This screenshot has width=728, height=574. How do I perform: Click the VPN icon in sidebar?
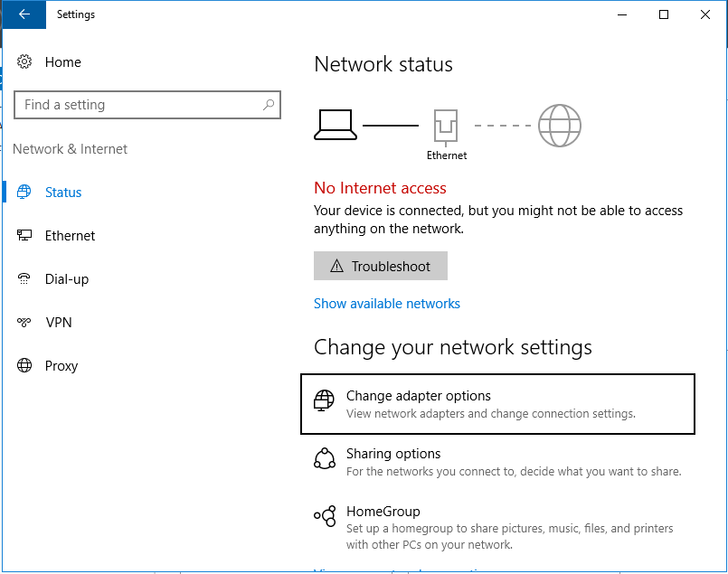[x=24, y=323]
